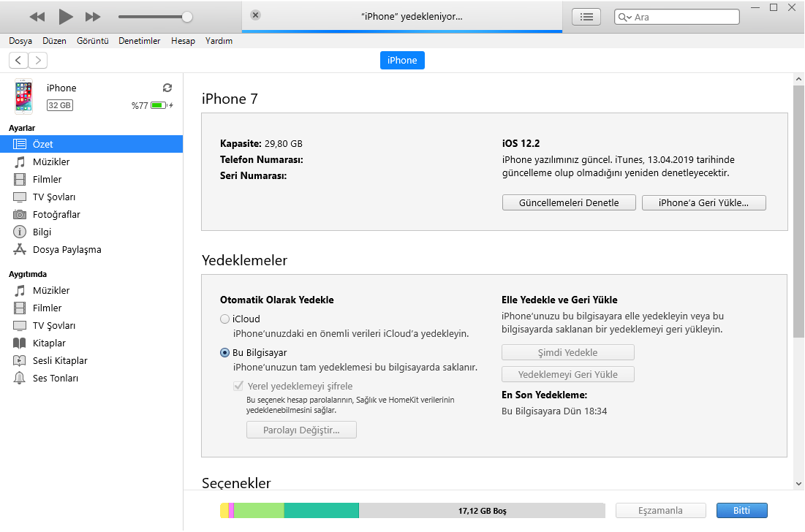Skip to the next track with fast-forward
The height and width of the screenshot is (532, 805).
pyautogui.click(x=93, y=17)
